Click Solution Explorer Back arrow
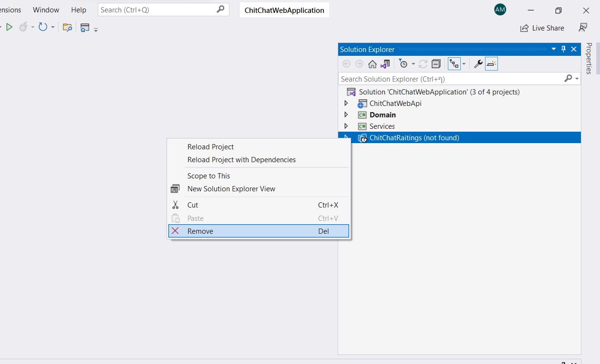The image size is (600, 364). click(x=347, y=64)
